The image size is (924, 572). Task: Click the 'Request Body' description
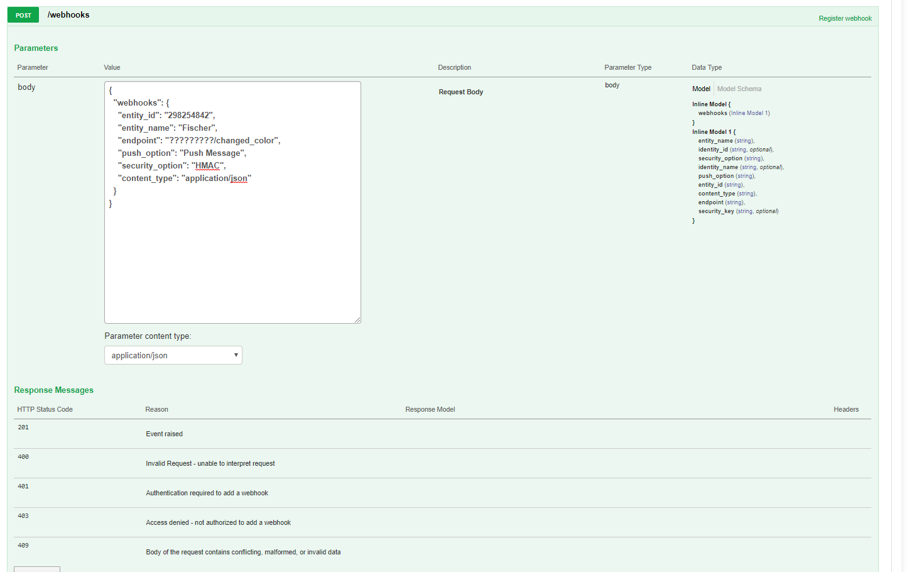(461, 92)
